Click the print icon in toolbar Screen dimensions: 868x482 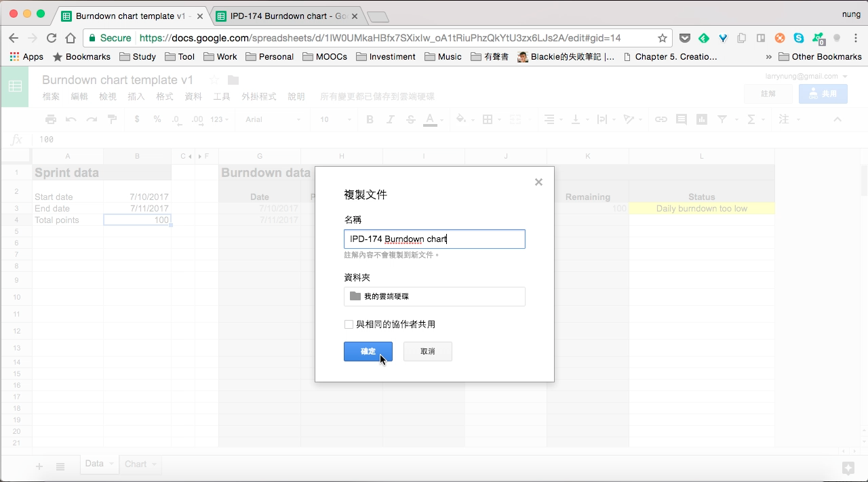(x=51, y=119)
